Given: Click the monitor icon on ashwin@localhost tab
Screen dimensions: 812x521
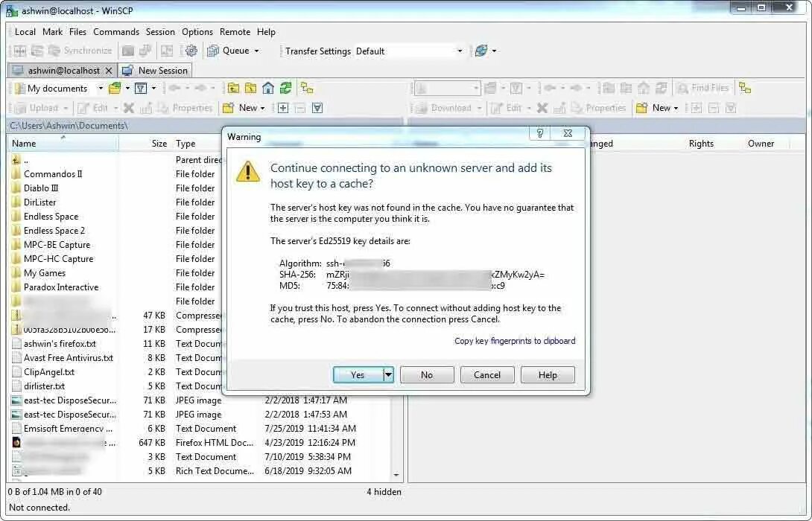Looking at the screenshot, I should point(18,71).
